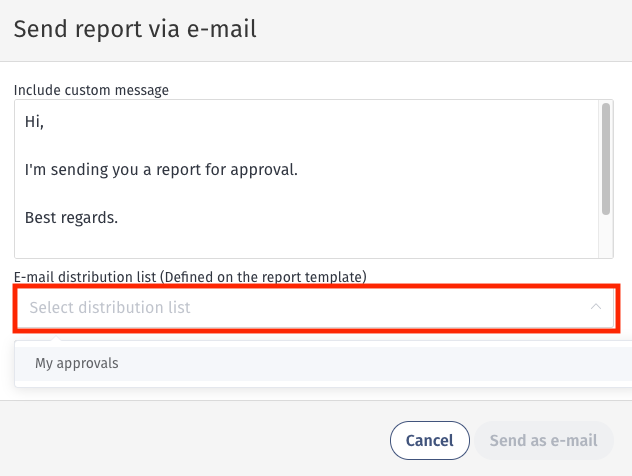Click the word sending in message body

pos(79,170)
